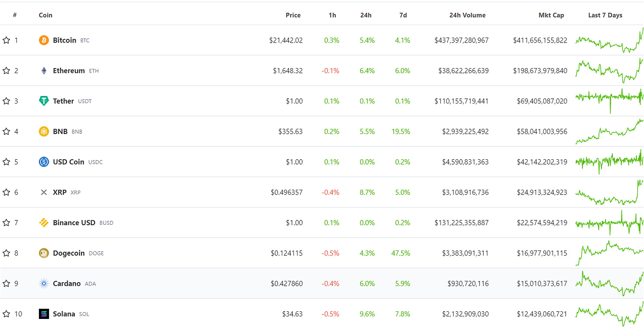644x330 pixels.
Task: Toggle the star next to Tether
Action: point(6,101)
